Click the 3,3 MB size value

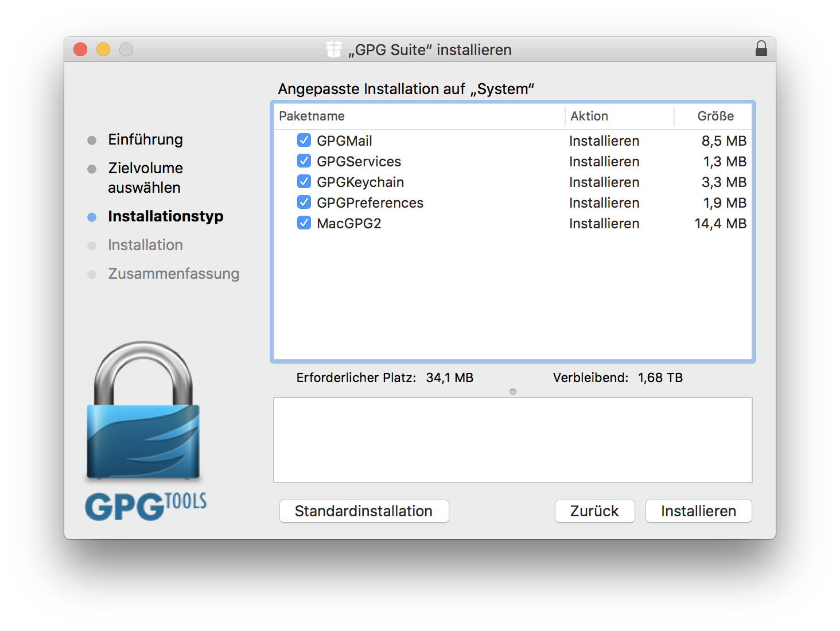pos(724,182)
